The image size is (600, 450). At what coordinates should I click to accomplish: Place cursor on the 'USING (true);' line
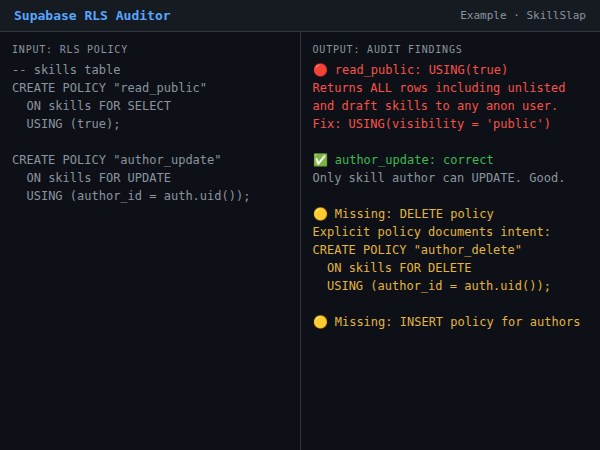pyautogui.click(x=73, y=124)
